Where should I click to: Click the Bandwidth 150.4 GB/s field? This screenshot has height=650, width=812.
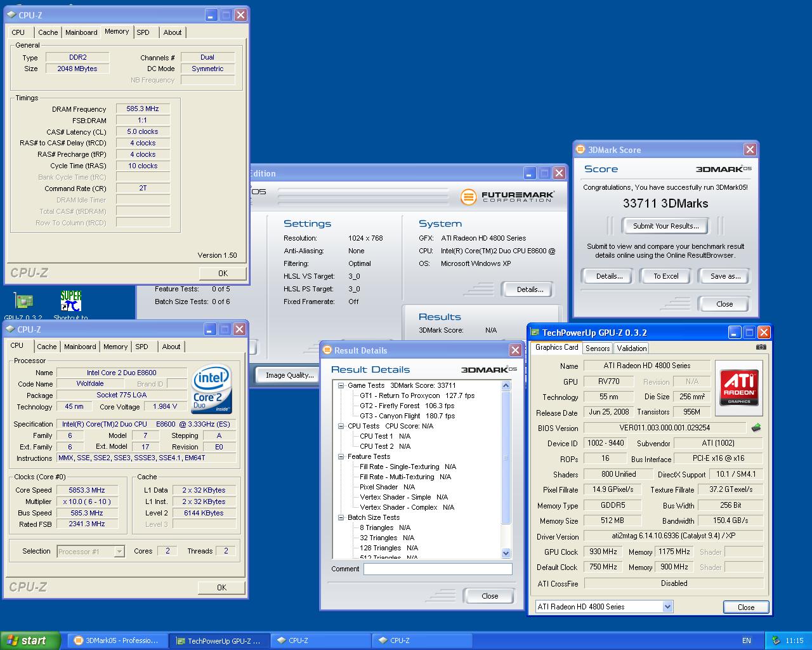point(730,521)
